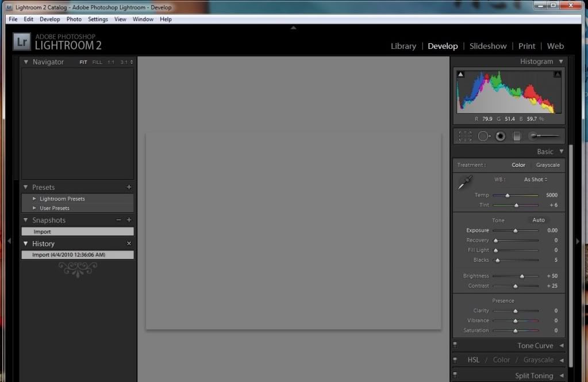
Task: Collapse the History panel
Action: (25, 243)
